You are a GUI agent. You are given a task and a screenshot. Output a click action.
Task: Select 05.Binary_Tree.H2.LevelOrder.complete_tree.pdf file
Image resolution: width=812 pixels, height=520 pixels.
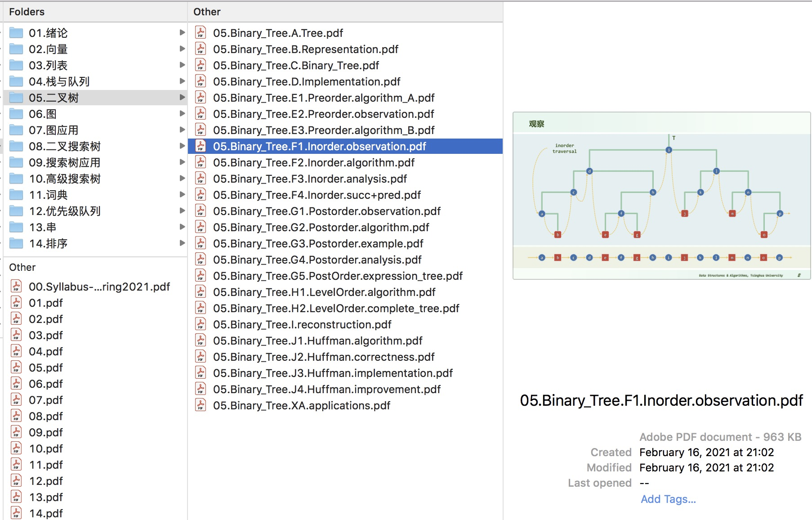[345, 308]
